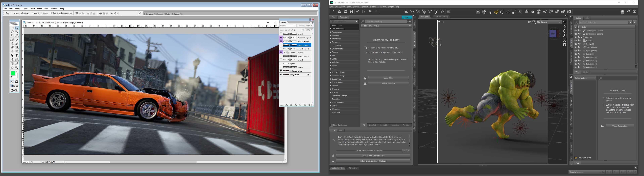Open Photoshop Layer menu
This screenshot has width=644, height=176.
(25, 9)
